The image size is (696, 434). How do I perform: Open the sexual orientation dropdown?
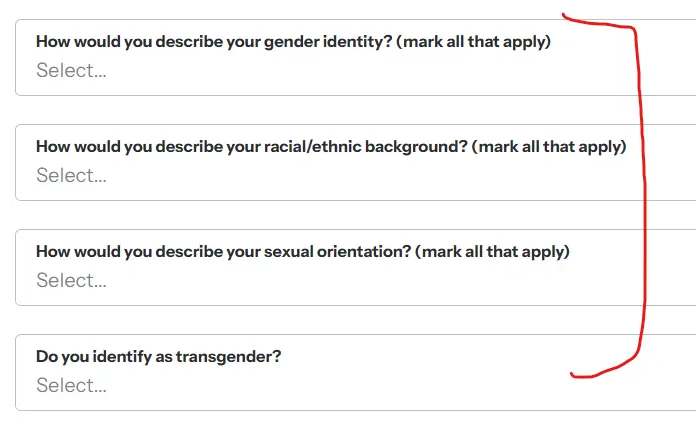(356, 268)
